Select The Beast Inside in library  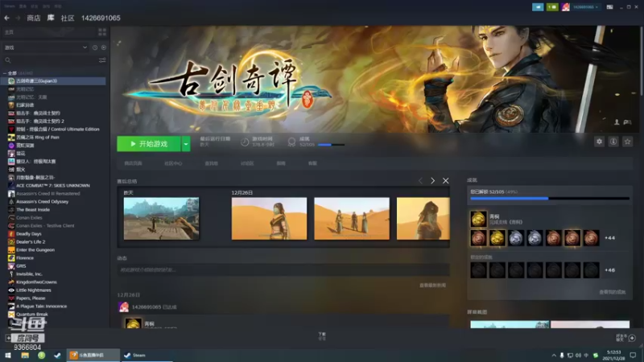point(33,210)
